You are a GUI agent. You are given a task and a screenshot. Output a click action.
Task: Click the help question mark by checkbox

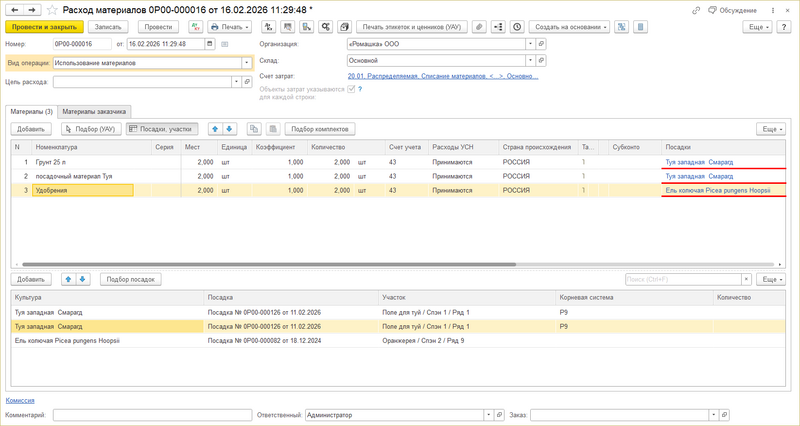(x=359, y=89)
